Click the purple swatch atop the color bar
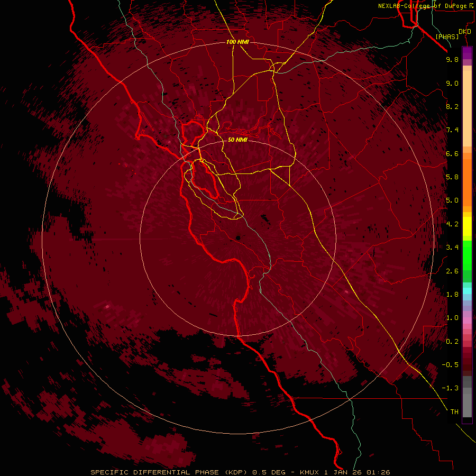 (467, 53)
